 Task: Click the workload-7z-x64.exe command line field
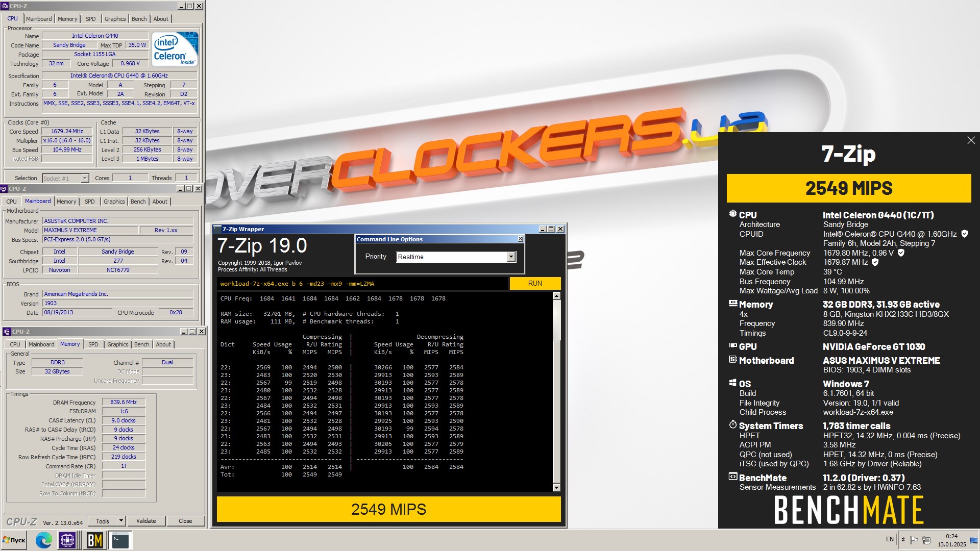(x=362, y=283)
